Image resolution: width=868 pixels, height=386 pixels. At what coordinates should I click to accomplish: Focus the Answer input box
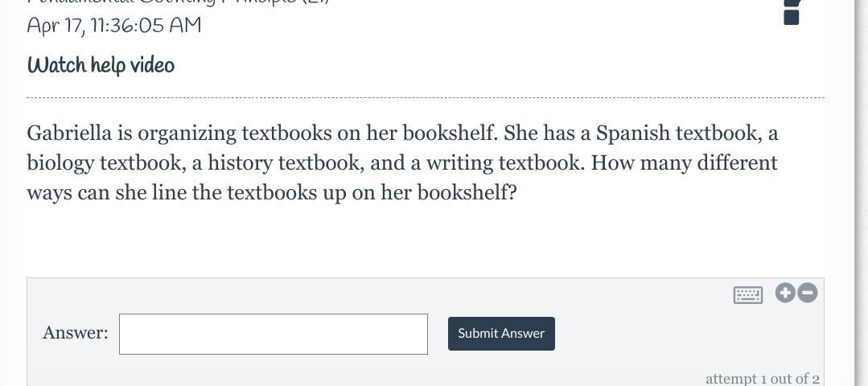[x=274, y=334]
